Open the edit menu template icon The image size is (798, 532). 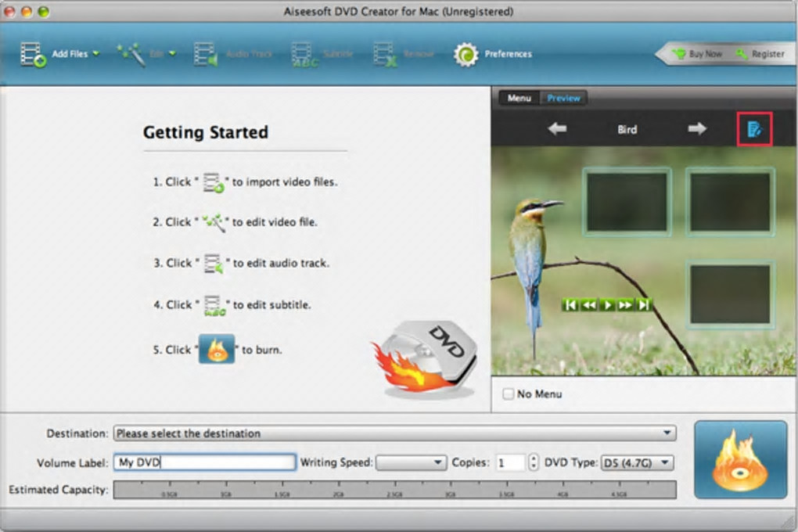(754, 129)
